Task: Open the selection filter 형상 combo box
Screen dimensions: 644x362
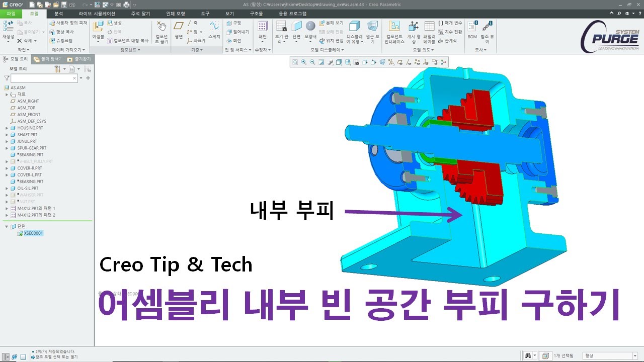Action: pos(610,356)
